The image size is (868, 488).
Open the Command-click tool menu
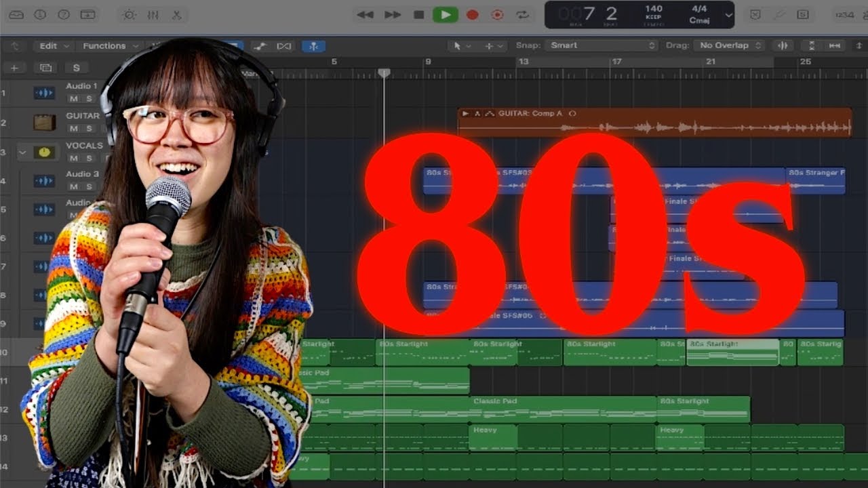coord(492,46)
